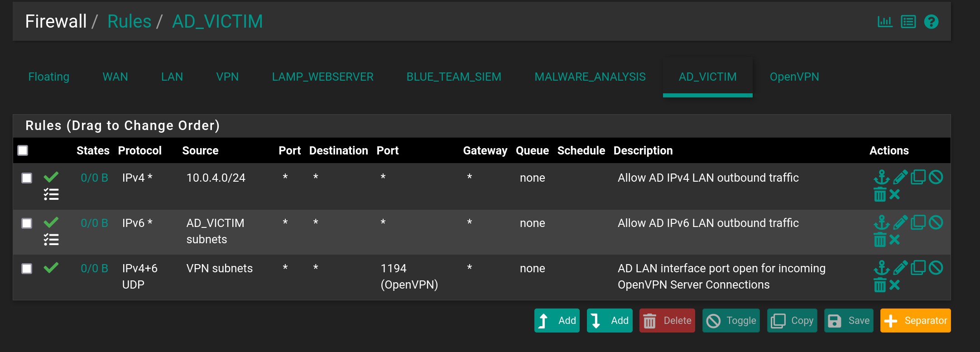Kill states with X icon on OpenVPN rule
Screen dimensions: 980x352
coord(894,285)
